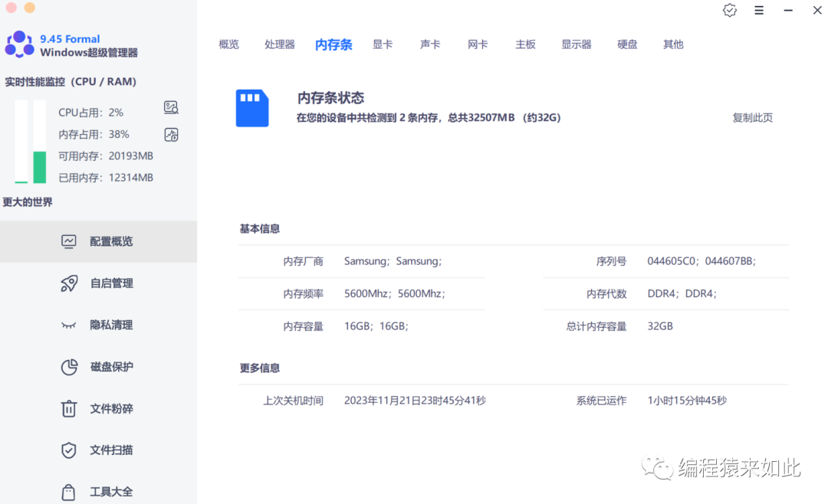The width and height of the screenshot is (828, 504).
Task: Click the 5600Mhz; 5600Mhz; frequency value
Action: tap(395, 294)
